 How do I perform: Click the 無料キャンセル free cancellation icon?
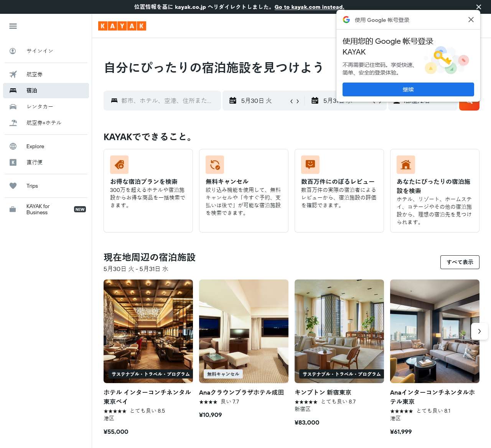pyautogui.click(x=215, y=165)
